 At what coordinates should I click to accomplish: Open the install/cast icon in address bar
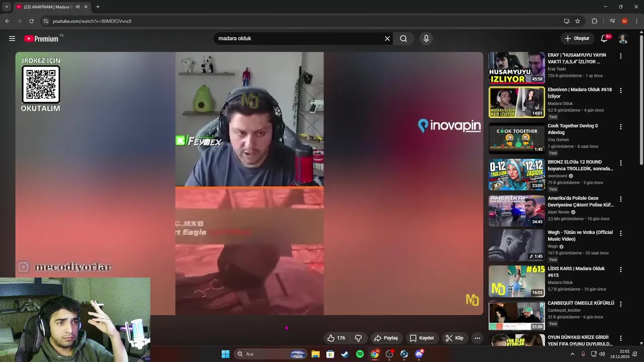(x=567, y=21)
